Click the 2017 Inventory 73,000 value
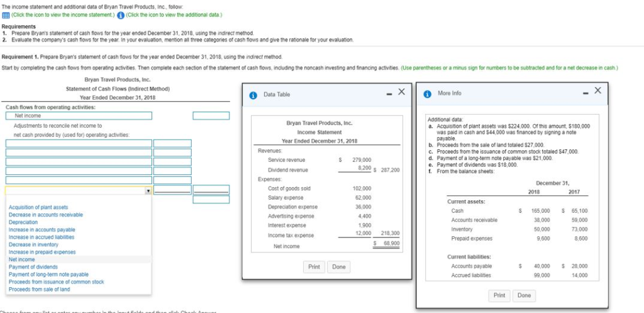This screenshot has width=644, height=313. pyautogui.click(x=579, y=229)
